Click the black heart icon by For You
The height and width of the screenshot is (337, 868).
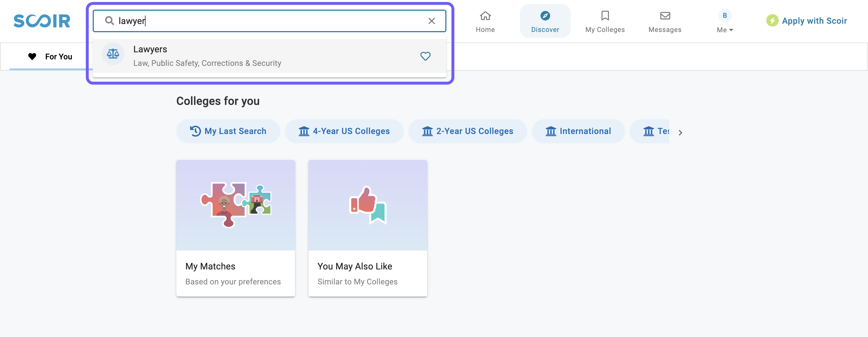click(x=32, y=57)
